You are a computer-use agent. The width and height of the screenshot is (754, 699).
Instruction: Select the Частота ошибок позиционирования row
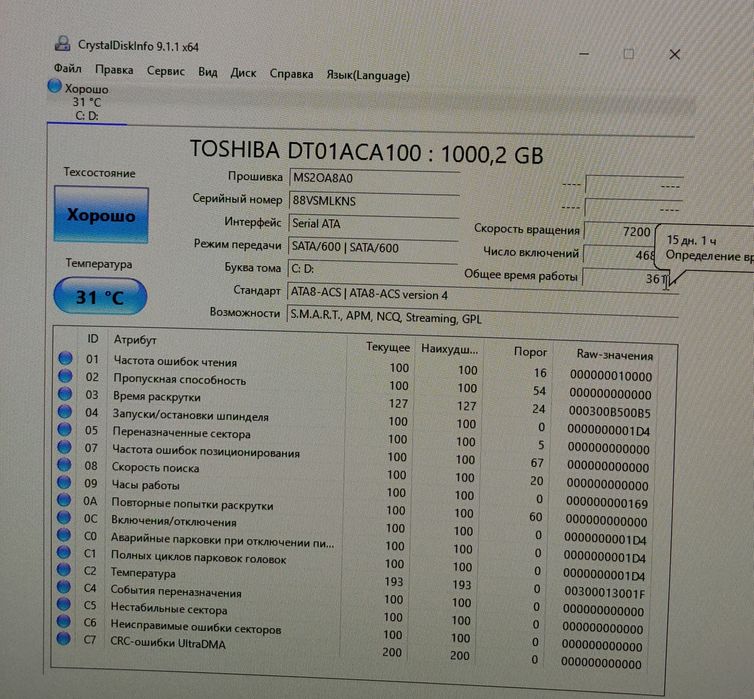pyautogui.click(x=355, y=454)
